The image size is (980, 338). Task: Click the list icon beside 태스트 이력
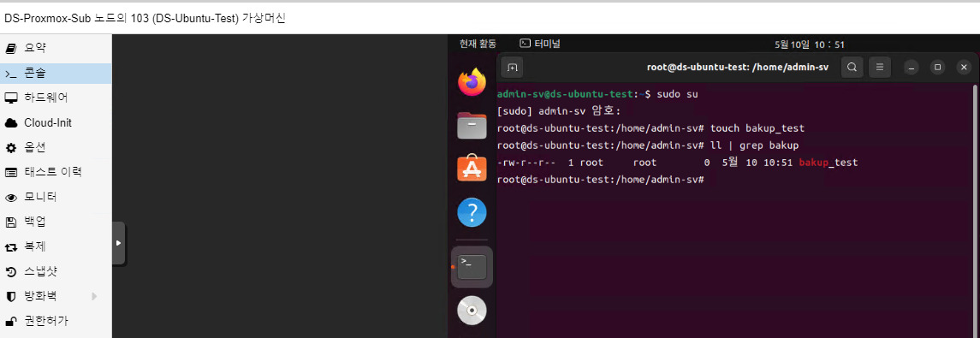[x=10, y=173]
